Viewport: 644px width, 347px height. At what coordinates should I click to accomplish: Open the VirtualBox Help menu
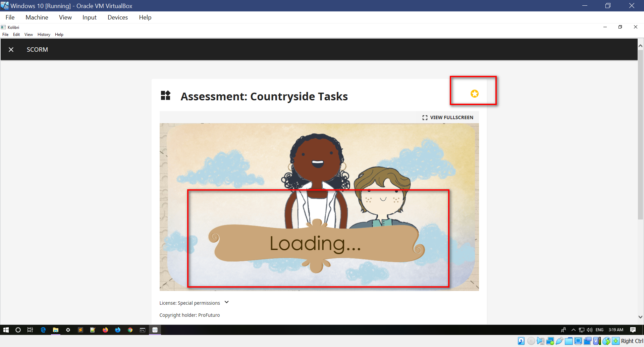145,17
